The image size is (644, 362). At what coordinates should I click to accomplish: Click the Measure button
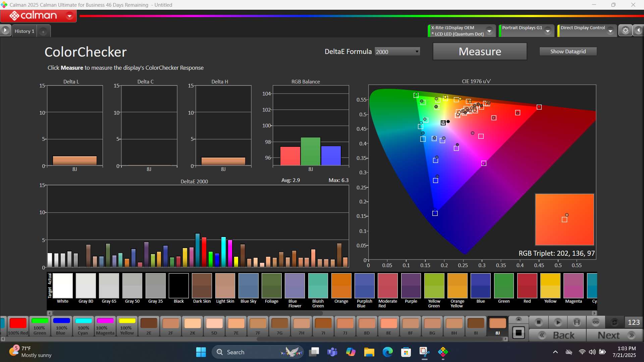(480, 52)
